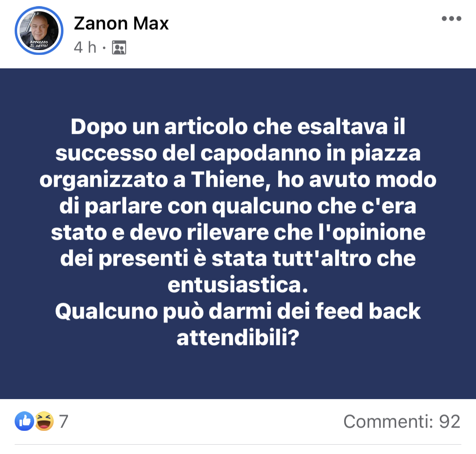Image resolution: width=476 pixels, height=454 pixels.
Task: View who reacted via the 7 count
Action: tap(63, 421)
